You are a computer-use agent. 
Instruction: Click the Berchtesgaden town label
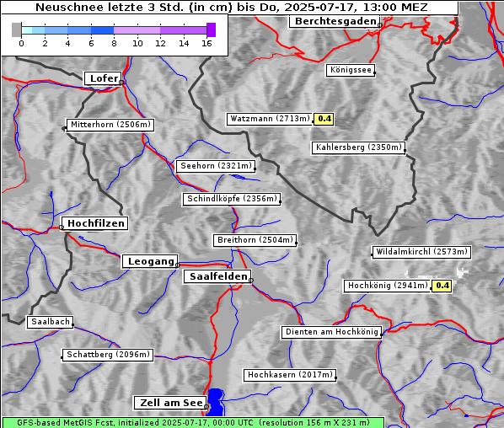(335, 22)
